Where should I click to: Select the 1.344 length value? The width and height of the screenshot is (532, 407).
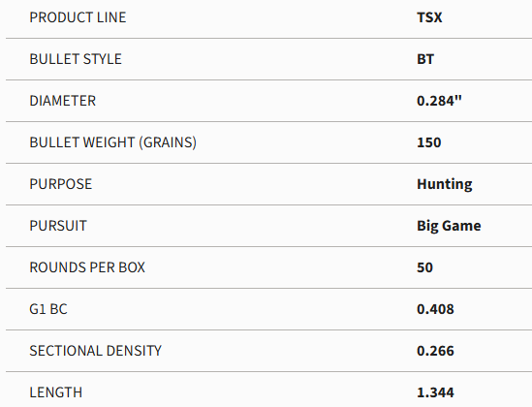[436, 392]
